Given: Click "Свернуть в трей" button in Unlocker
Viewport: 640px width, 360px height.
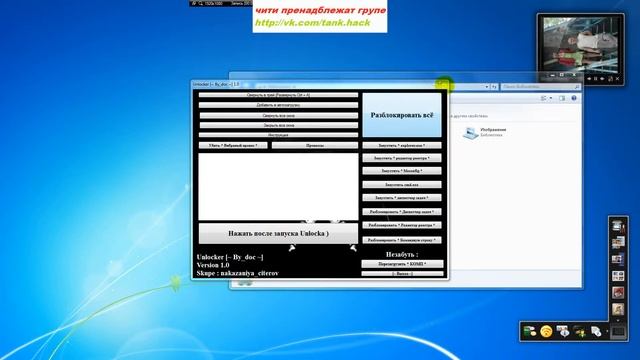Looking at the screenshot, I should pyautogui.click(x=278, y=95).
